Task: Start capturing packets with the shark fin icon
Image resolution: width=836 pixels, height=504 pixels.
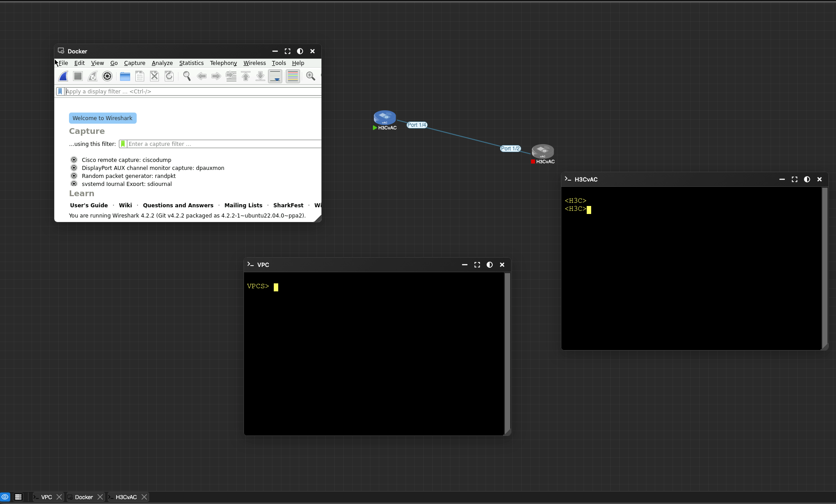Action: [63, 76]
